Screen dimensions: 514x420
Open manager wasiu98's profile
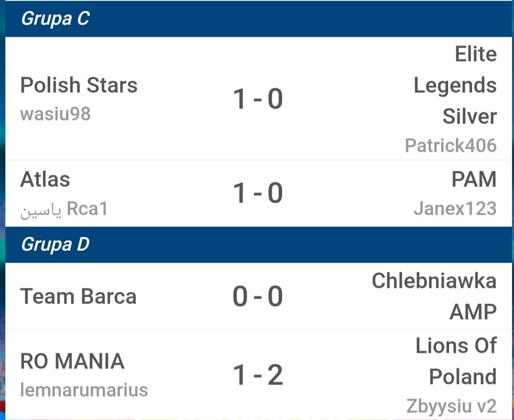click(55, 114)
